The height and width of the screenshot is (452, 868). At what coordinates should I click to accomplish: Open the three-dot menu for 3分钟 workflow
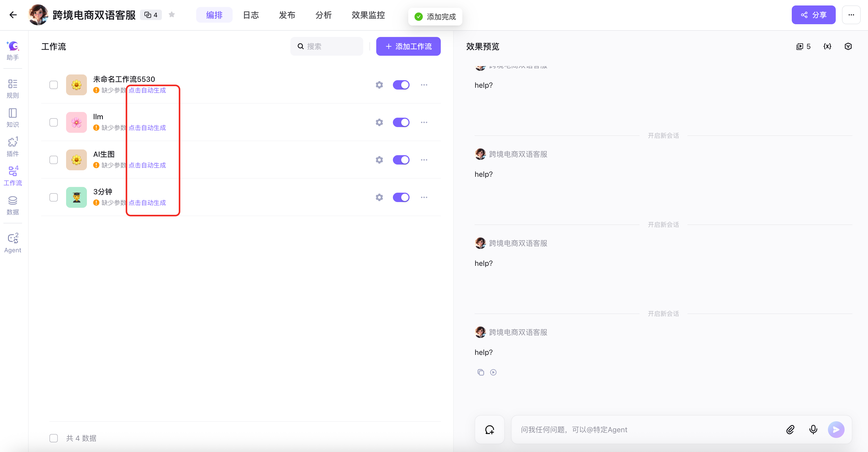424,197
